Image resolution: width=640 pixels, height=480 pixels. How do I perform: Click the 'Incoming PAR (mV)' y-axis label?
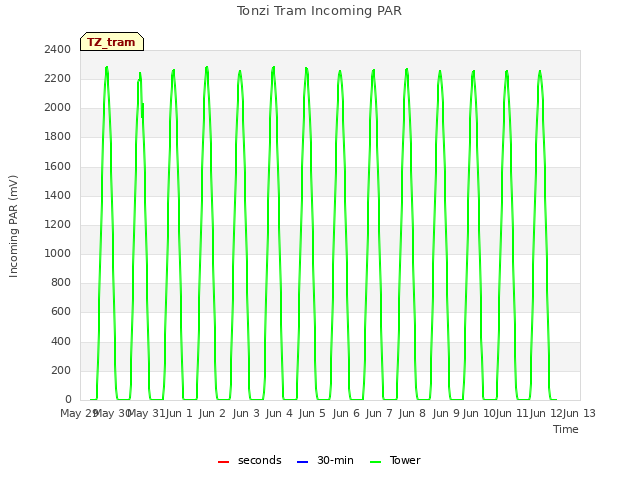pos(13,226)
